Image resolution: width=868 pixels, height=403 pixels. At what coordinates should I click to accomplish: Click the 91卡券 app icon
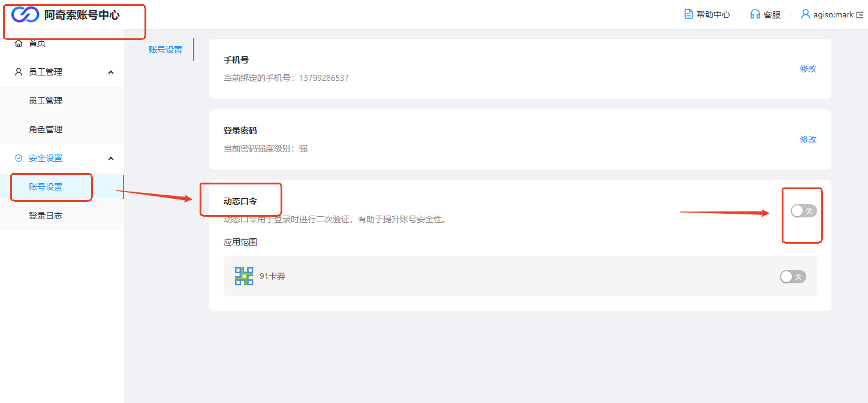[244, 276]
